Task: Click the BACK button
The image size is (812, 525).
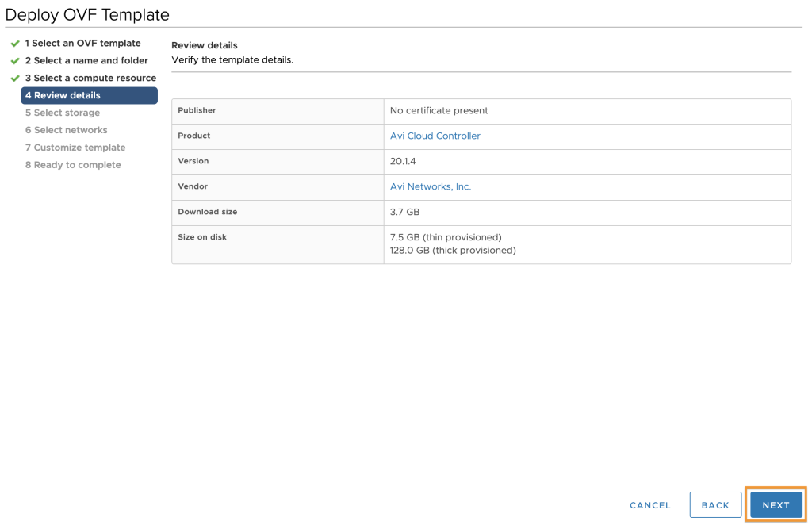Action: (715, 505)
